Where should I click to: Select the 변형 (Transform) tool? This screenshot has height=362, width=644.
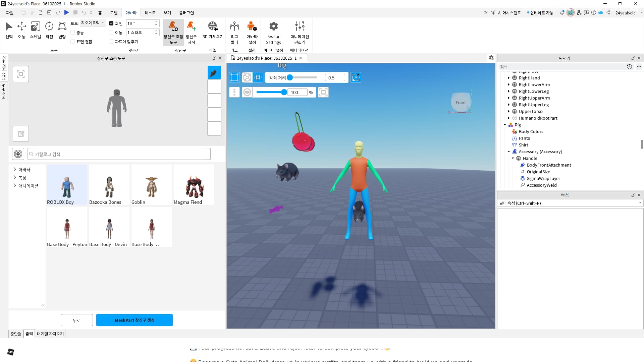62,29
